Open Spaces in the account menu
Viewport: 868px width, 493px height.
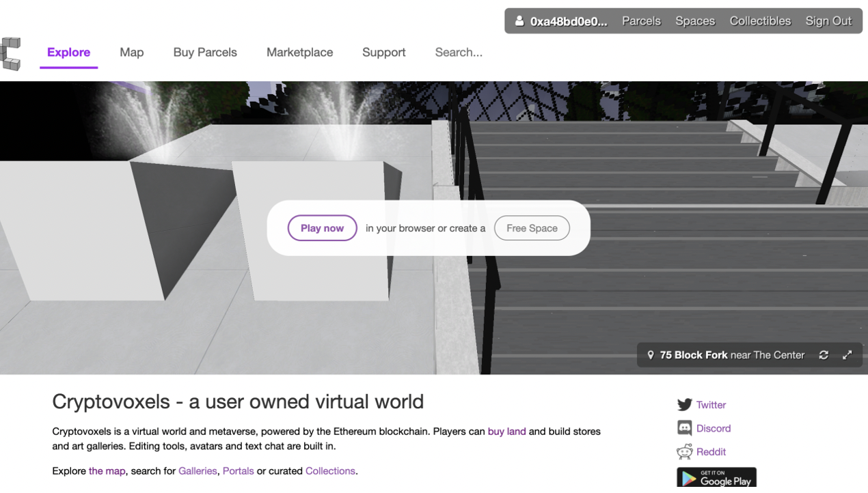click(x=695, y=21)
